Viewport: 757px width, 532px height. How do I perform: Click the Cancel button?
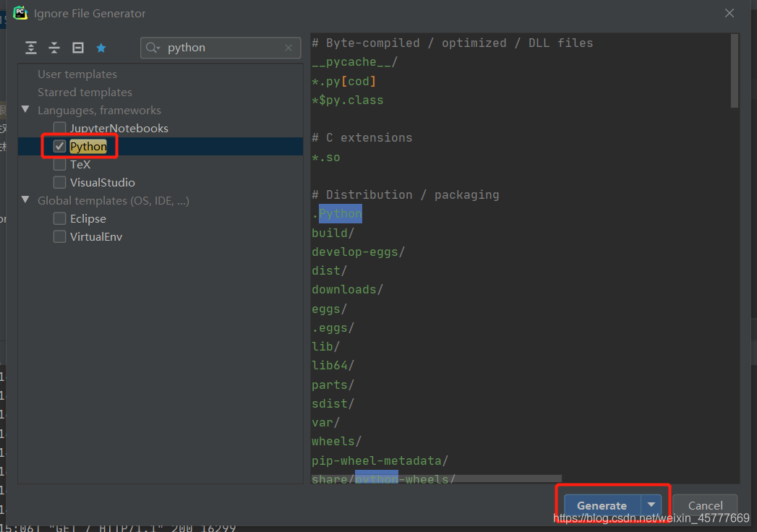coord(705,505)
